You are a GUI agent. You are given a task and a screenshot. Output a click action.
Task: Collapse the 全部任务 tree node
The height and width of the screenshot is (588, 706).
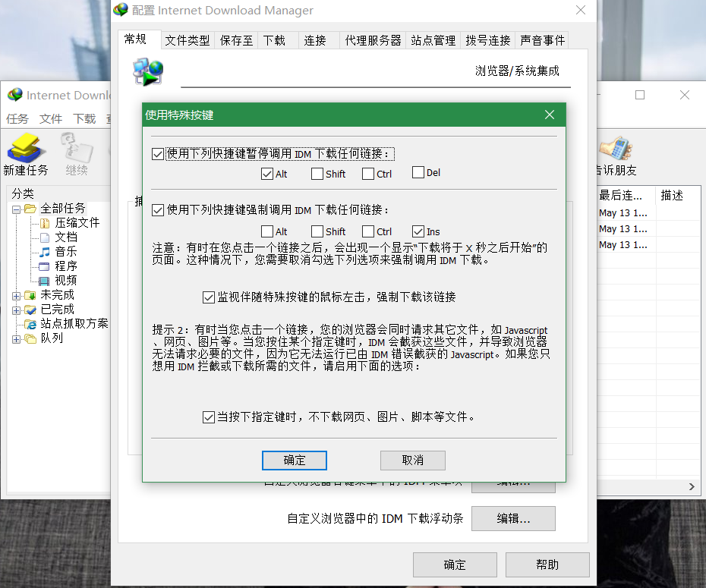16,209
